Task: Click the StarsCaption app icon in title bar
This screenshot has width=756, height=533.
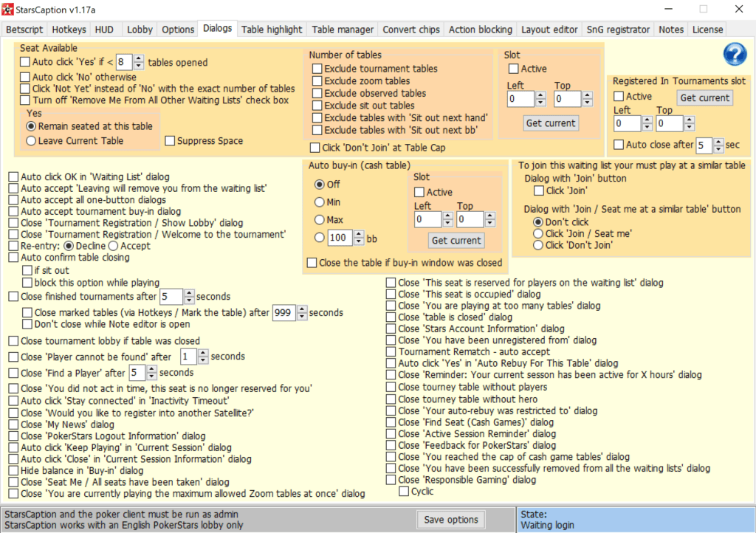Action: [7, 9]
